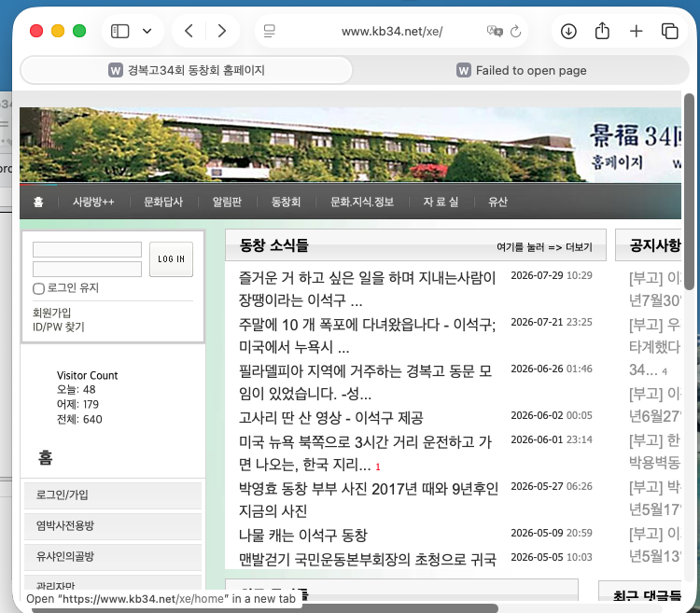This screenshot has width=700, height=613.
Task: Click the red comment count 1
Action: [378, 467]
